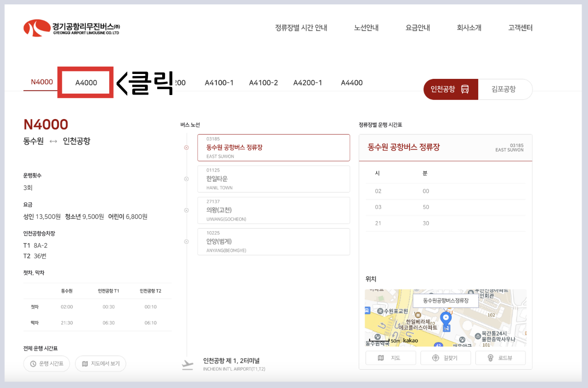The width and height of the screenshot is (588, 388).
Task: Click the kakao link on the map
Action: tap(411, 340)
